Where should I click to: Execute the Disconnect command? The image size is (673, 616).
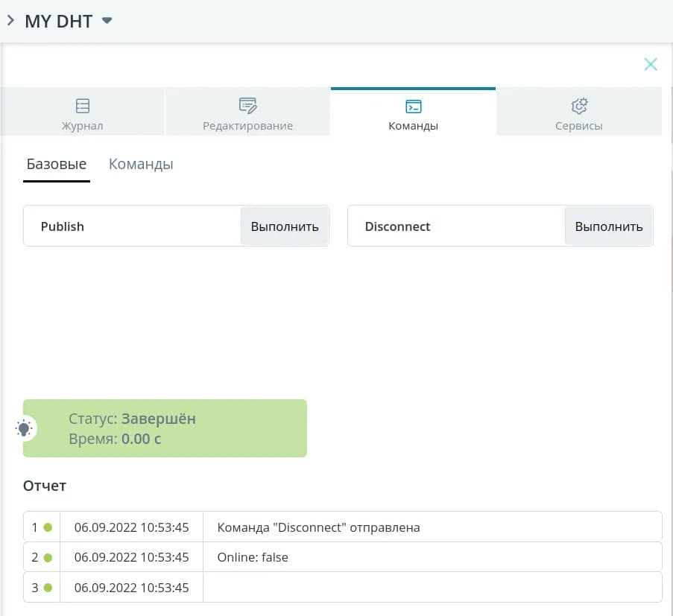(x=608, y=226)
